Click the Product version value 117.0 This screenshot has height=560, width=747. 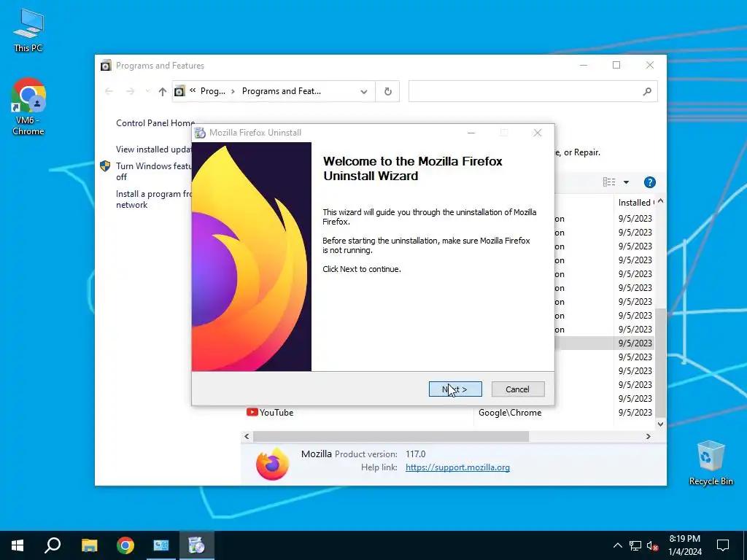click(415, 454)
